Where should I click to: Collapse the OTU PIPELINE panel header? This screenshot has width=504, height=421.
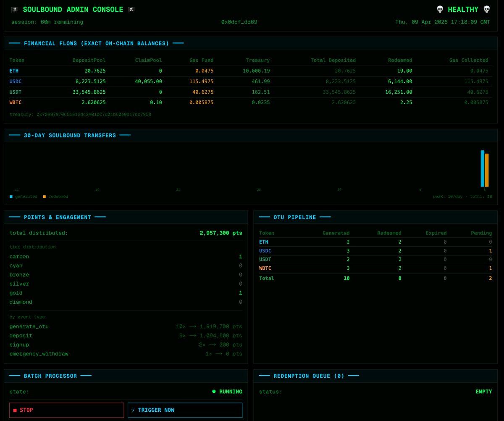click(293, 217)
